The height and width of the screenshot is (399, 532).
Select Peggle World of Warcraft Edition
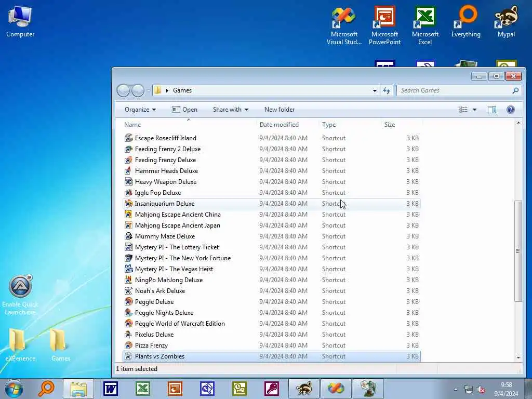[271, 324]
